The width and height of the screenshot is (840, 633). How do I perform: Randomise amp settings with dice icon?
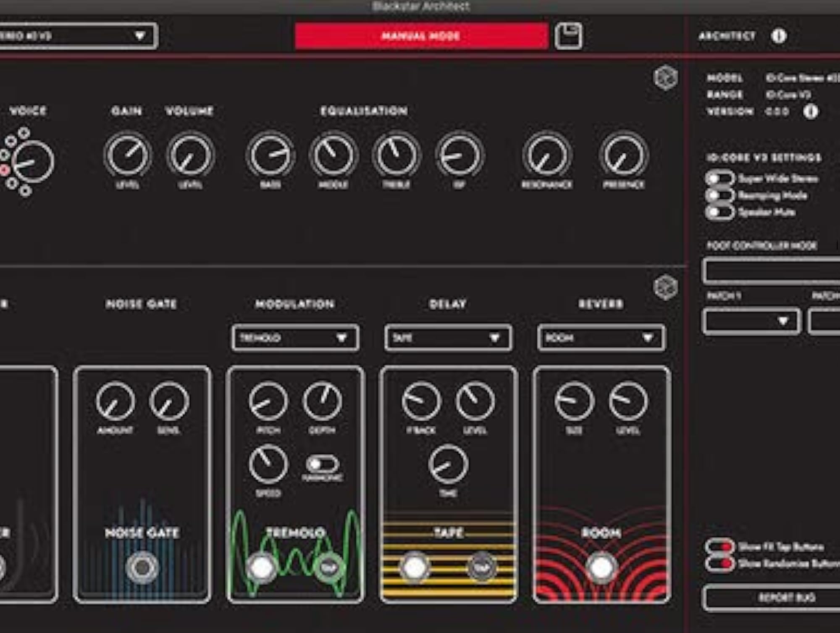point(666,78)
